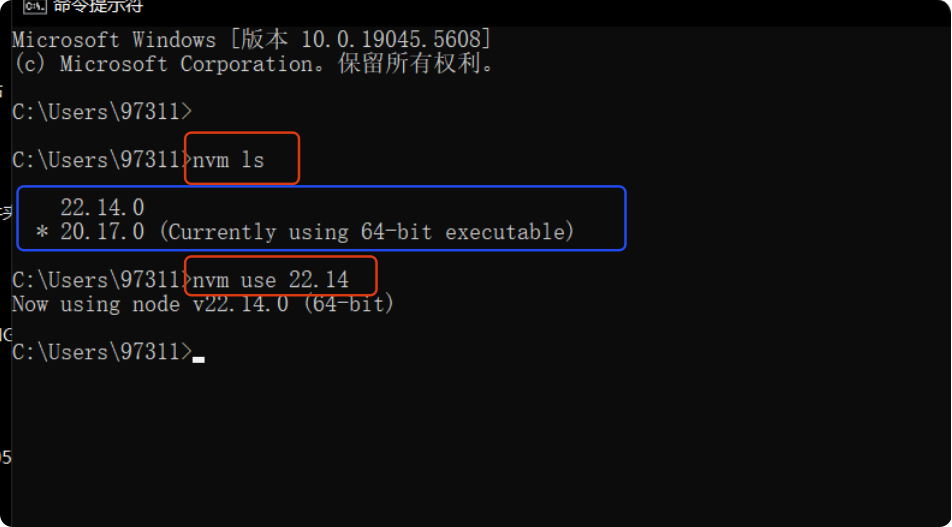Click the 'nvm ls' command text
952x527 pixels.
tap(228, 160)
